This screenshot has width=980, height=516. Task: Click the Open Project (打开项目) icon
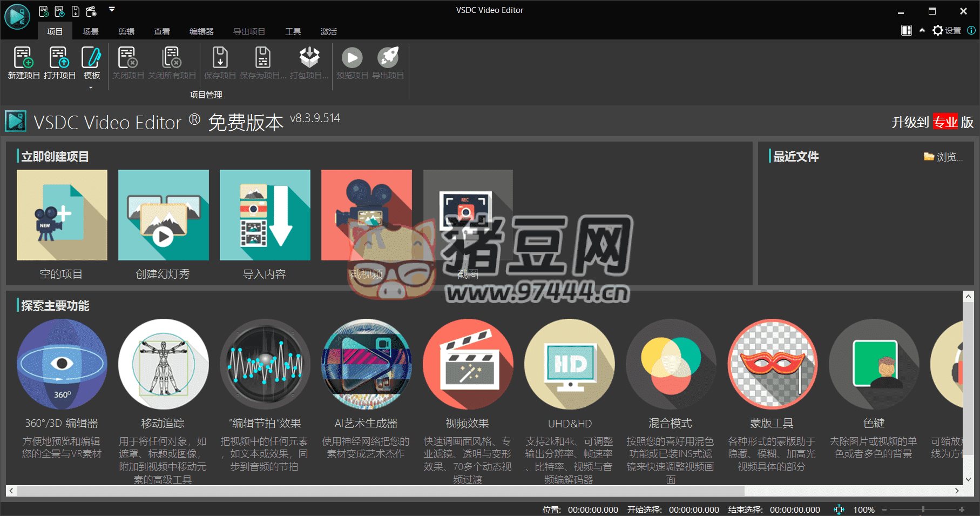click(59, 63)
